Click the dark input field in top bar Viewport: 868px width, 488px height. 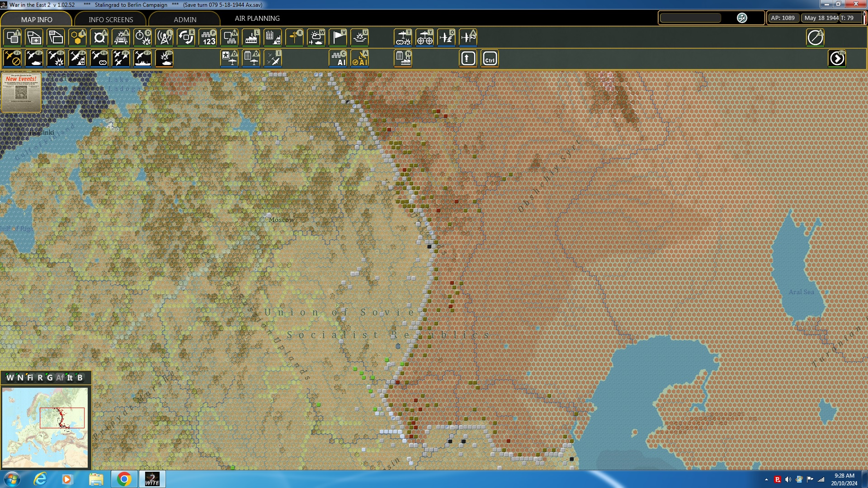[x=690, y=18]
